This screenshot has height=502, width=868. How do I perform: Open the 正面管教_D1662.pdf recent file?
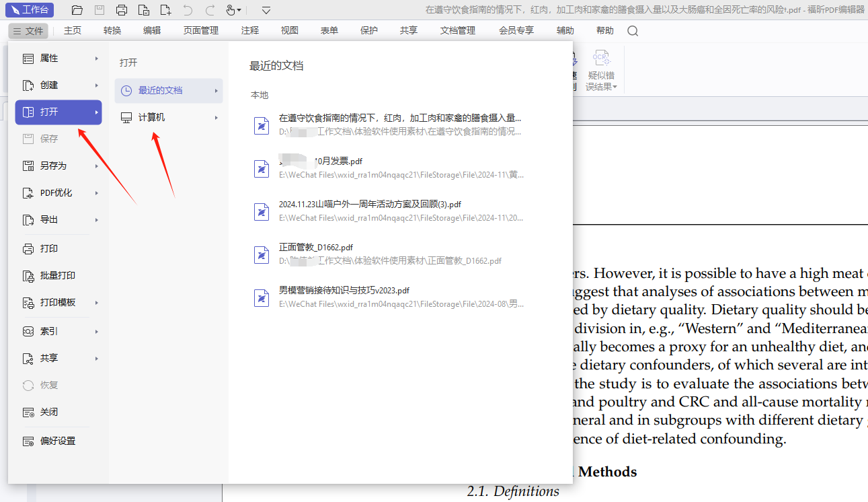pyautogui.click(x=315, y=248)
